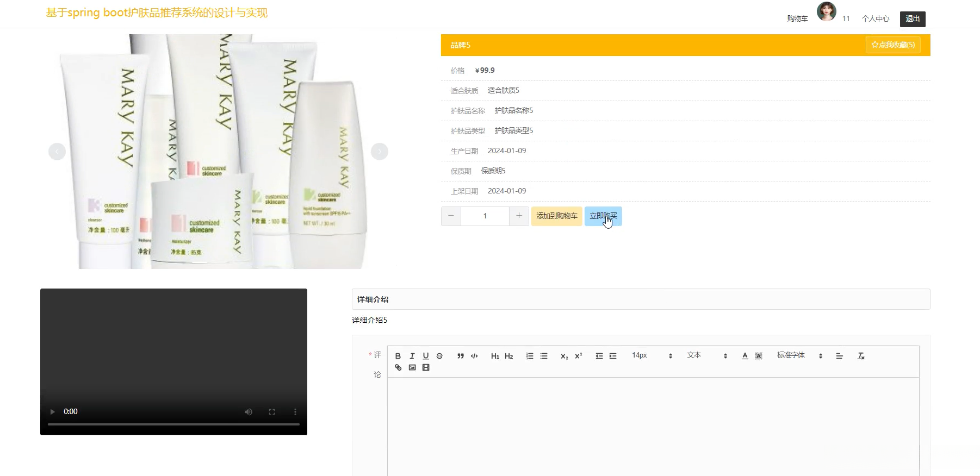This screenshot has height=476, width=980.
Task: Insert a code block in the comment
Action: point(474,356)
